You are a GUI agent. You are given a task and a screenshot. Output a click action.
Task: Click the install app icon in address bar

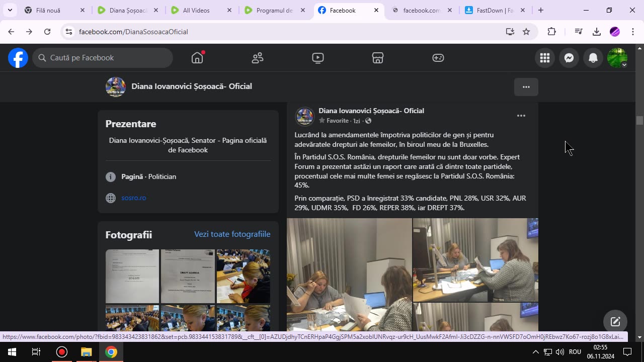pos(510,32)
